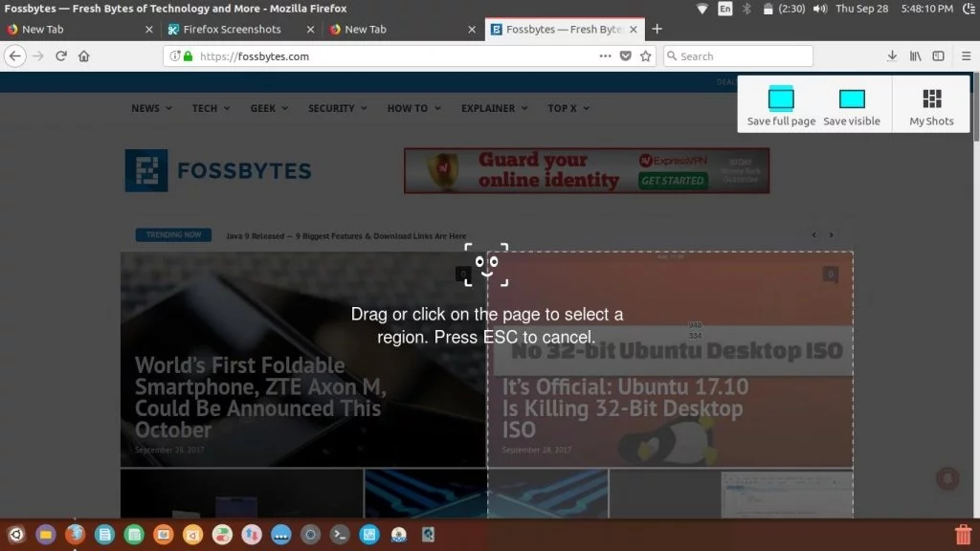The image size is (980, 551).
Task: Open the Firefox dock icon
Action: coord(76,534)
